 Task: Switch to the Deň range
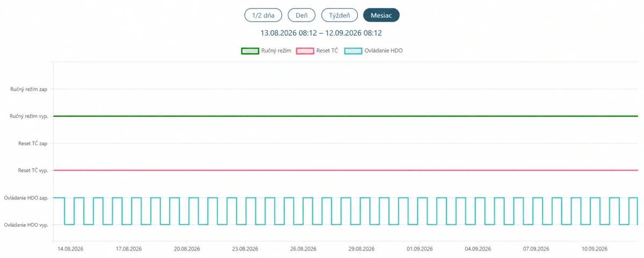[x=302, y=15]
